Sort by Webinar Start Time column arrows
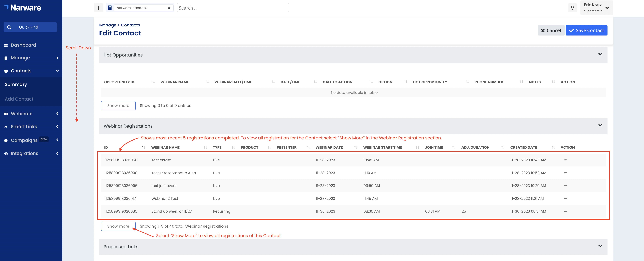Viewport: 644px width, 261px height. (x=418, y=147)
